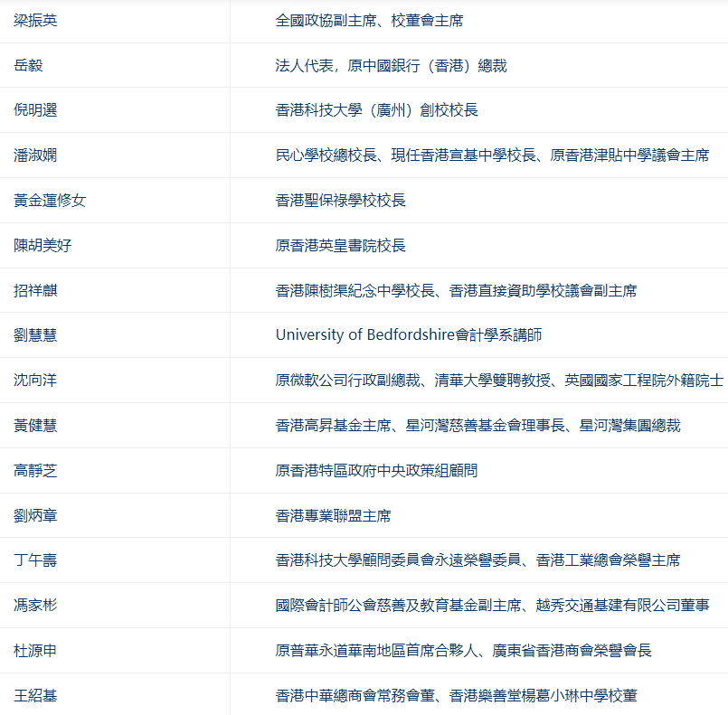Select the name 沈向洋

[x=35, y=380]
